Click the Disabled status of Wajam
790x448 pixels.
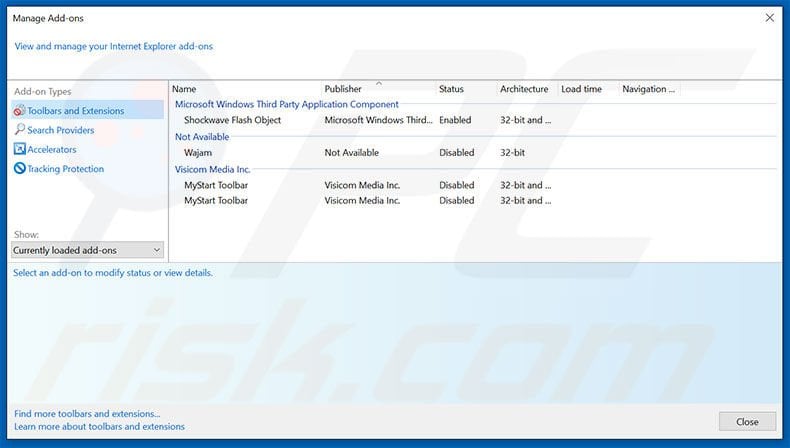[456, 153]
